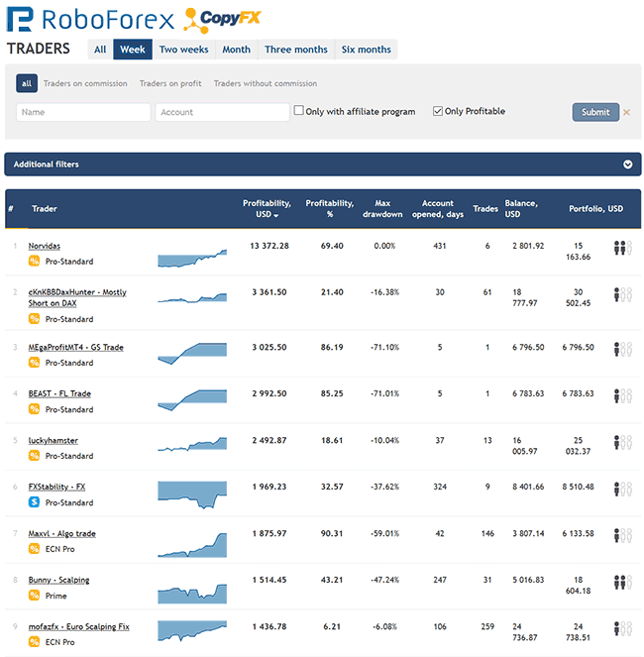
Task: Click the -71.10% max drawdown value
Action: [384, 348]
